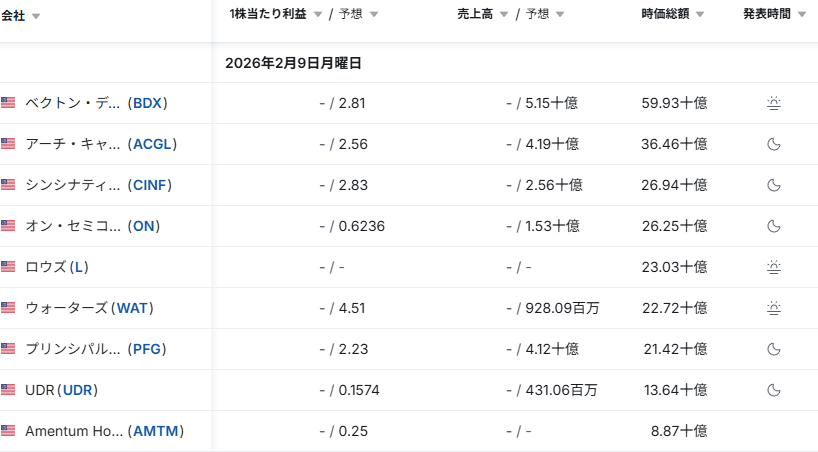Open the WAT ticker link
Screen dimensions: 818x452
(x=134, y=308)
